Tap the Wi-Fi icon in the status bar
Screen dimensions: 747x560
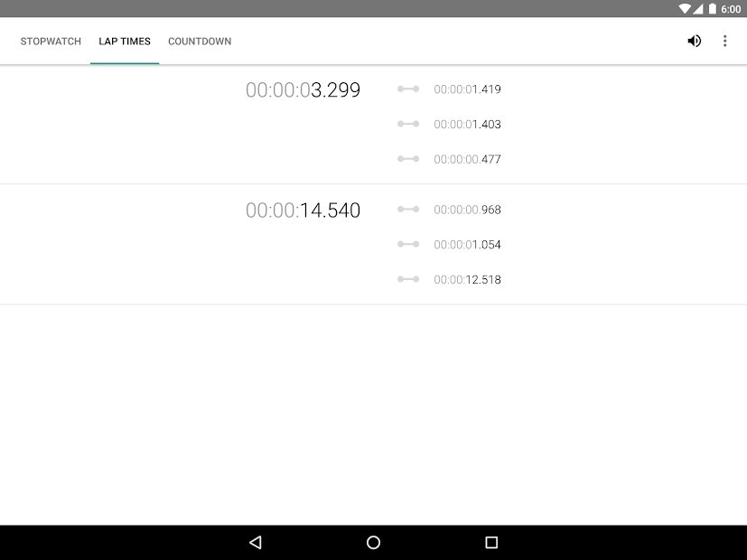click(x=684, y=8)
